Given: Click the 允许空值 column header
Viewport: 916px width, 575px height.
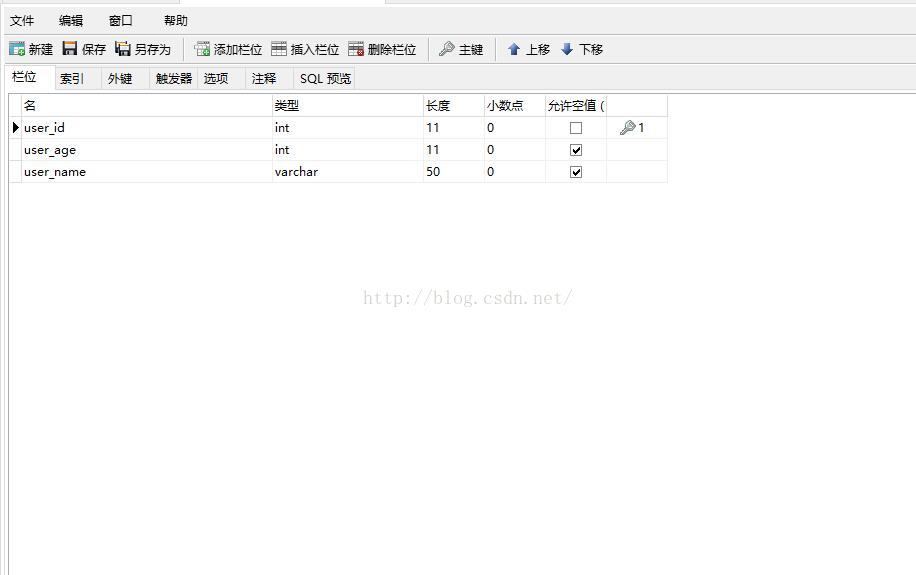Looking at the screenshot, I should tap(576, 106).
